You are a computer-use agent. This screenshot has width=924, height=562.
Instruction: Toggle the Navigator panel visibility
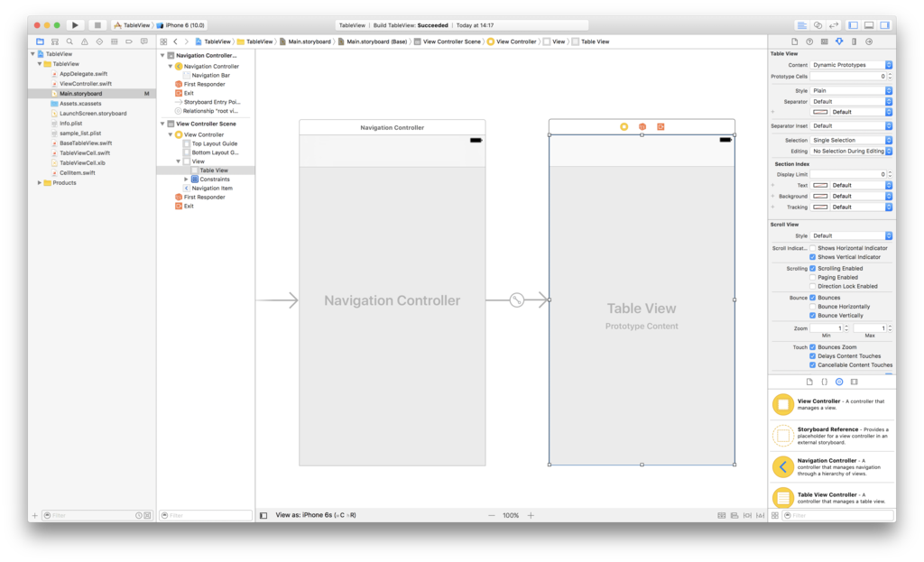click(x=853, y=25)
